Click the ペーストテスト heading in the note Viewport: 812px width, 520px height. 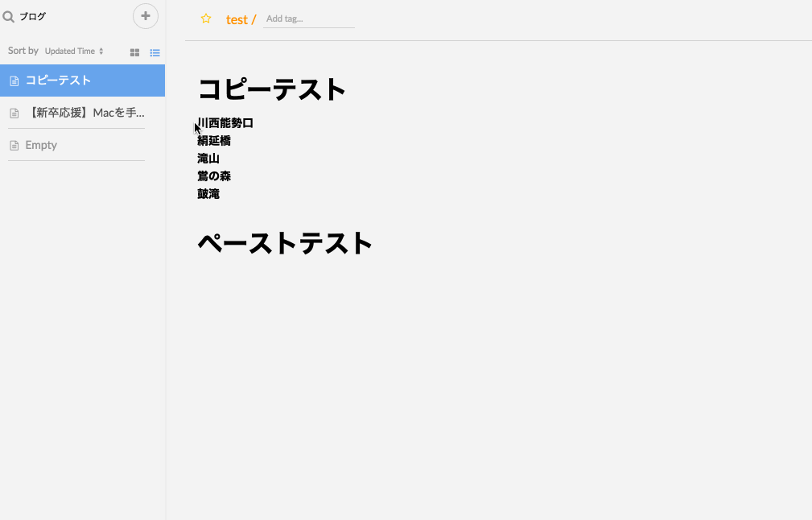click(284, 242)
